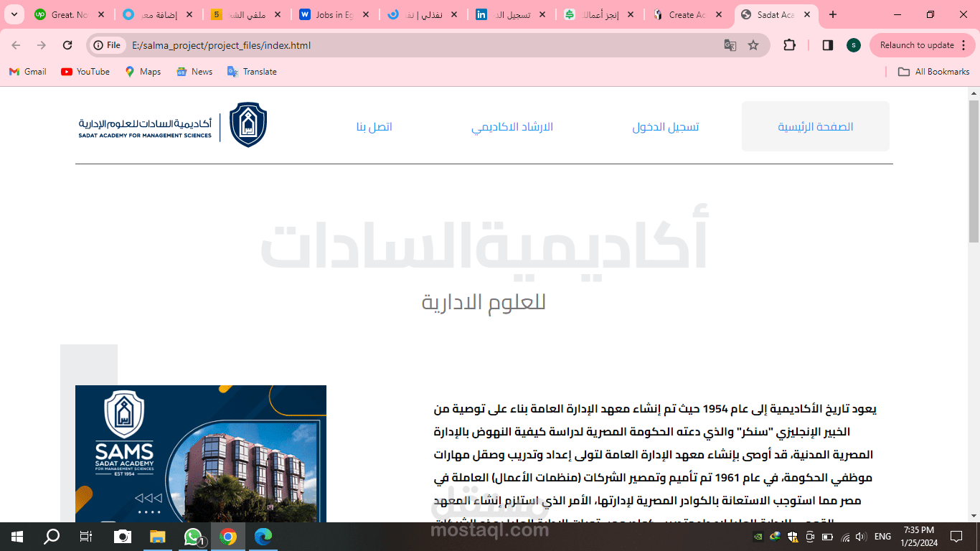This screenshot has width=980, height=551.
Task: Open Task View on taskbar
Action: tap(86, 537)
